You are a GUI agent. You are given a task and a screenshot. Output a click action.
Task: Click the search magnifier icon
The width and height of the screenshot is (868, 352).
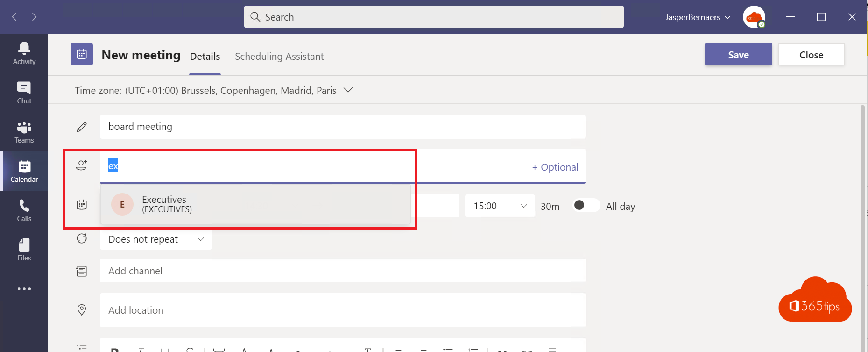coord(255,17)
